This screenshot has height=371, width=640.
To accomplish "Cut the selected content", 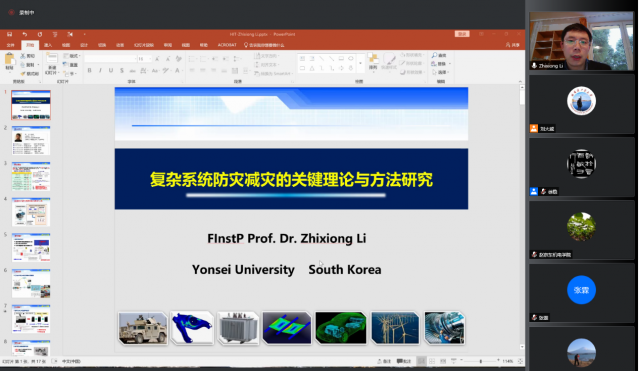I will 28,56.
